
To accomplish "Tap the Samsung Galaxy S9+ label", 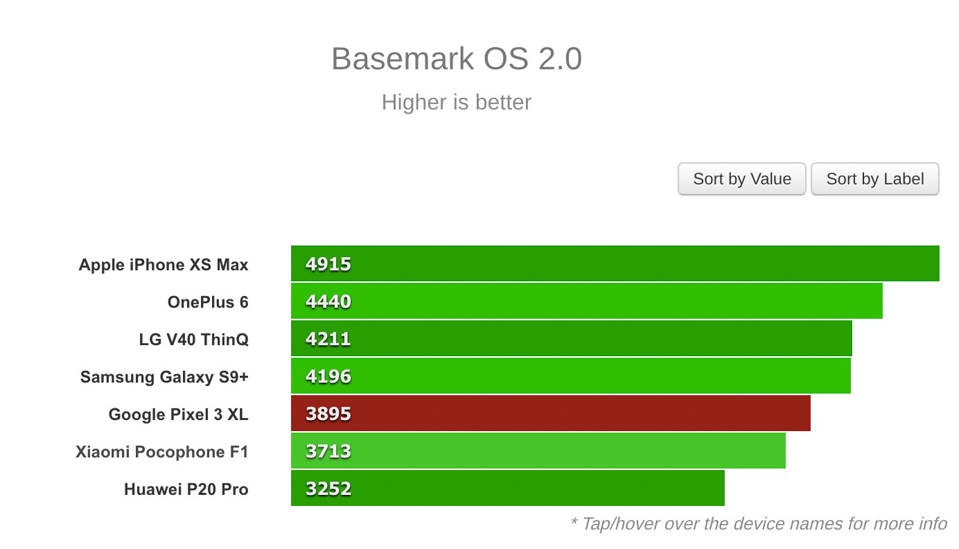I will 165,377.
